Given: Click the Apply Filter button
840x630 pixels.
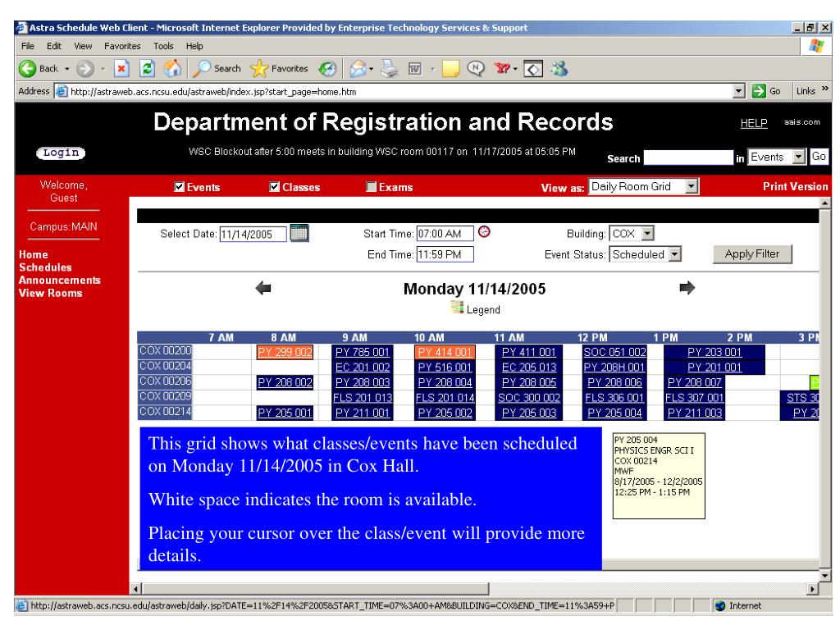Looking at the screenshot, I should coord(752,254).
